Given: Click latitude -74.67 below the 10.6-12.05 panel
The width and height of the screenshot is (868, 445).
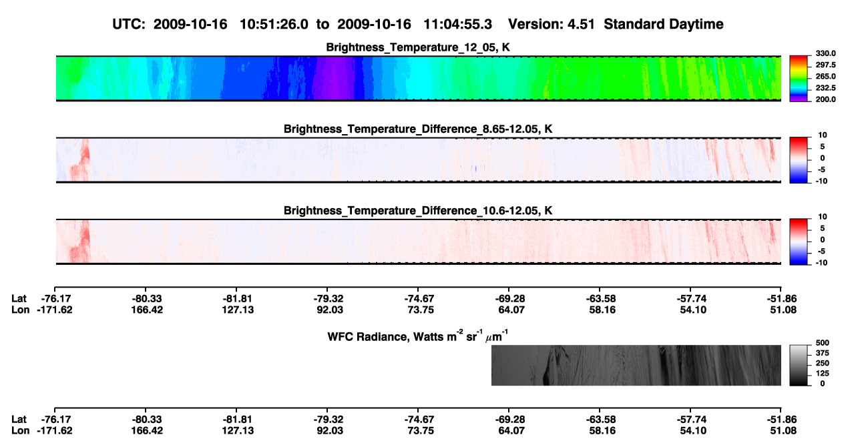Looking at the screenshot, I should 419,299.
